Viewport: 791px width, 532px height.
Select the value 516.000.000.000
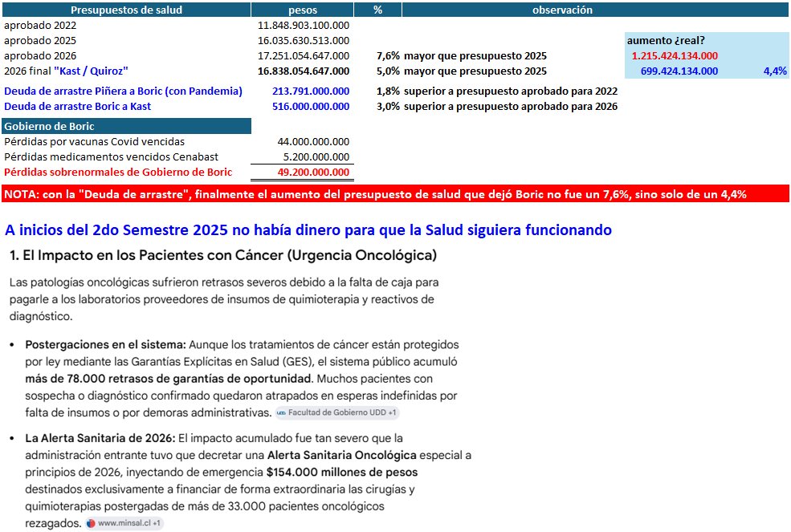[x=311, y=106]
